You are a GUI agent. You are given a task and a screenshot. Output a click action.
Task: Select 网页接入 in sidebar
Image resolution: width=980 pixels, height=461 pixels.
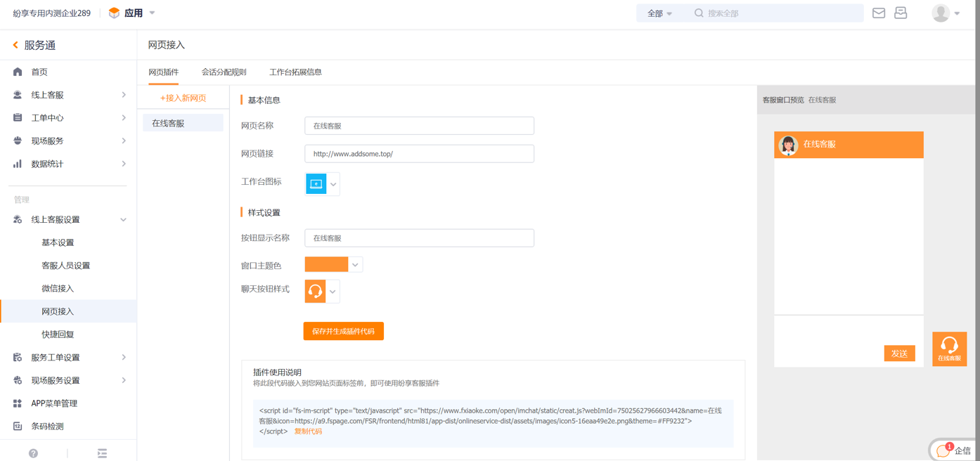(68, 311)
